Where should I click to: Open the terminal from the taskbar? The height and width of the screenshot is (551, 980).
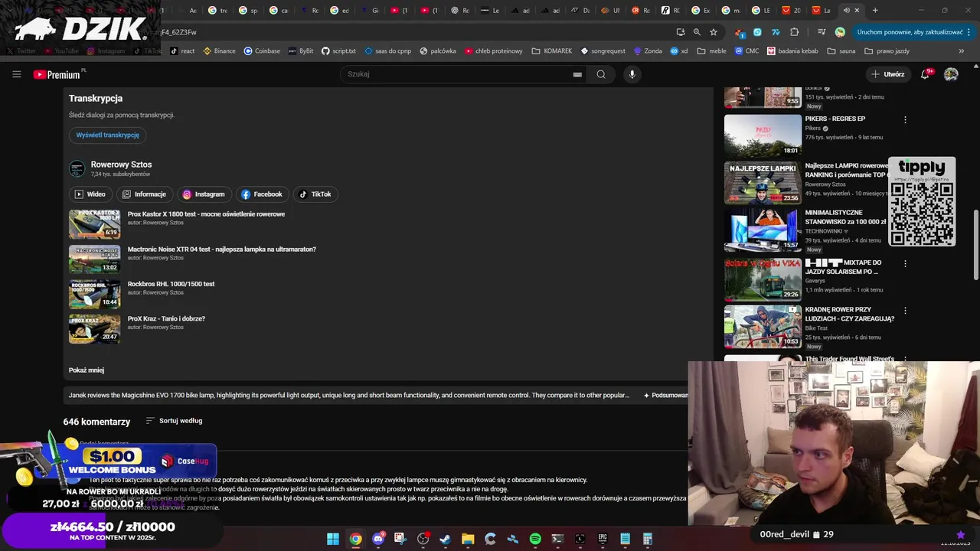point(557,539)
